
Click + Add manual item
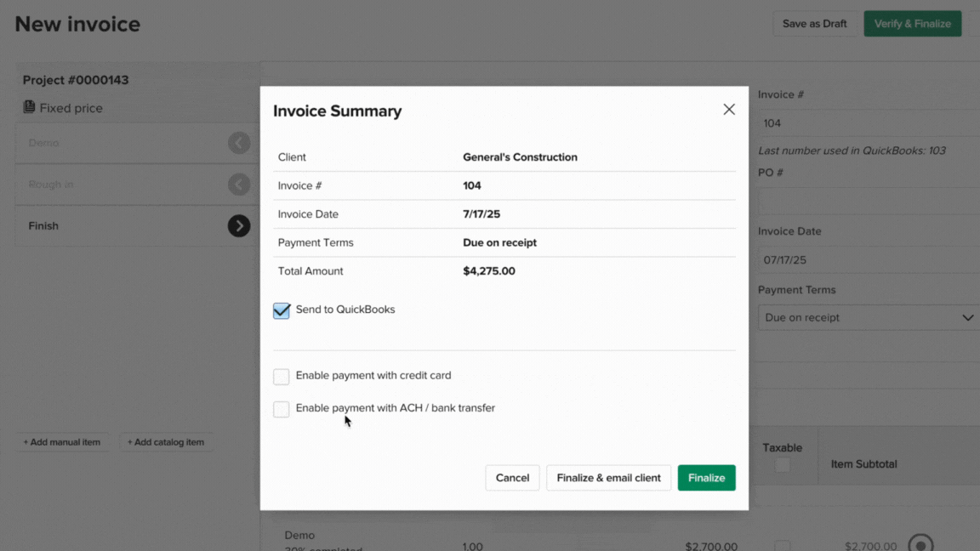(x=61, y=441)
